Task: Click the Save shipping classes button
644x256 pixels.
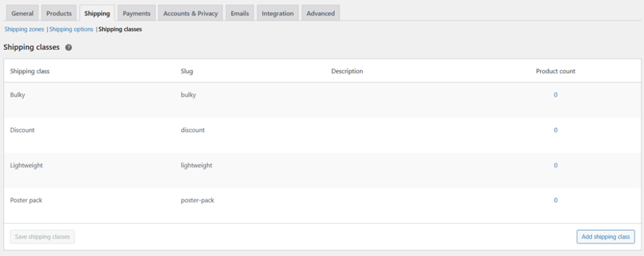Action: click(43, 237)
